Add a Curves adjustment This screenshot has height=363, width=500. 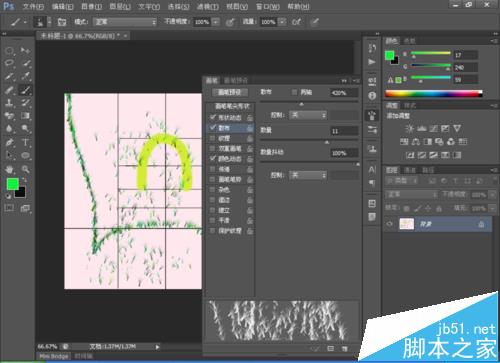click(x=434, y=128)
